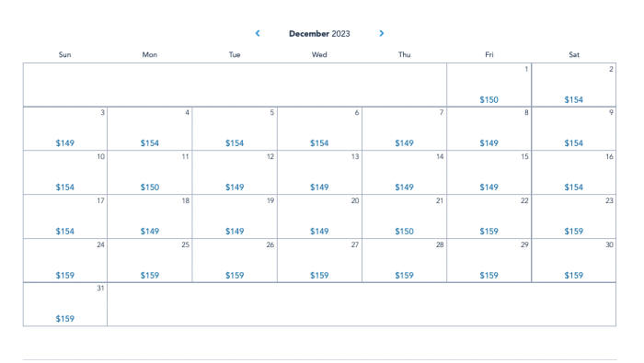Select December 22 priced $159
The height and width of the screenshot is (363, 644).
(489, 217)
